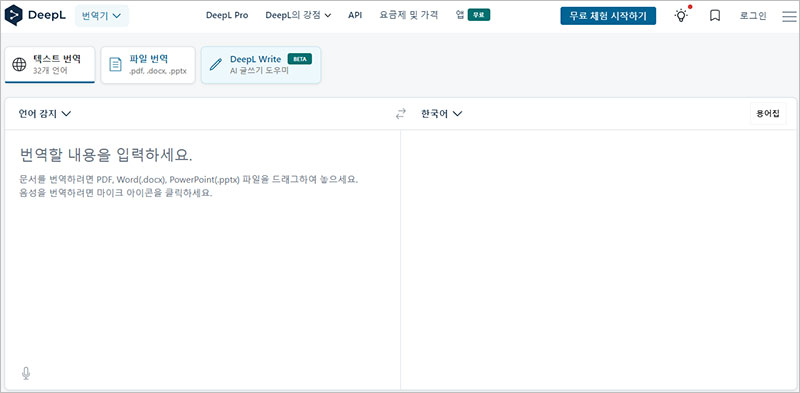This screenshot has width=800, height=393.
Task: Open the DeepL Pro menu item
Action: click(227, 15)
